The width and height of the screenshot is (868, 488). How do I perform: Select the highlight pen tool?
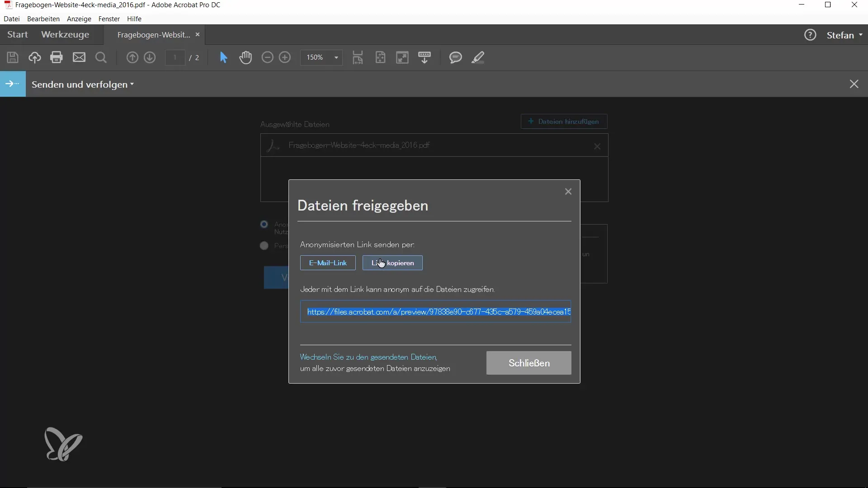pos(478,57)
